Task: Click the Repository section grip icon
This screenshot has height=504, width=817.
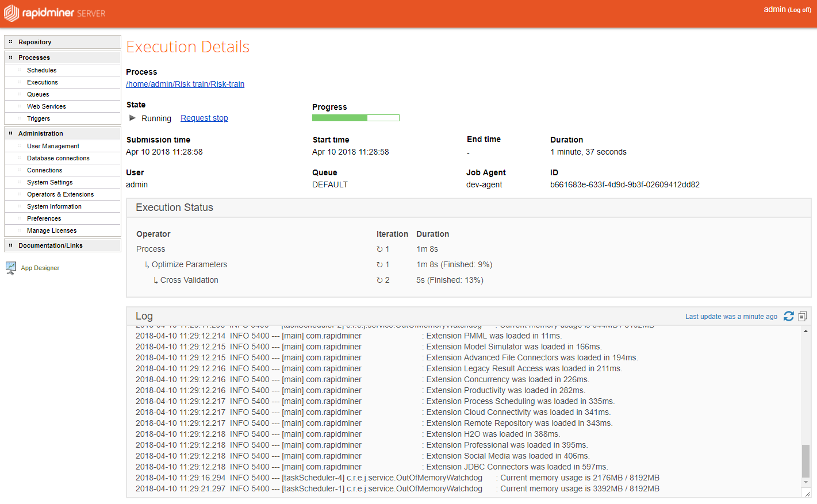Action: point(10,42)
